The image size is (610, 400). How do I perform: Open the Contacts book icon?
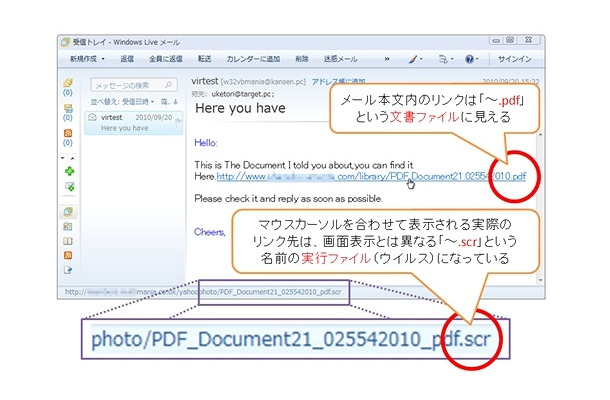tap(68, 241)
